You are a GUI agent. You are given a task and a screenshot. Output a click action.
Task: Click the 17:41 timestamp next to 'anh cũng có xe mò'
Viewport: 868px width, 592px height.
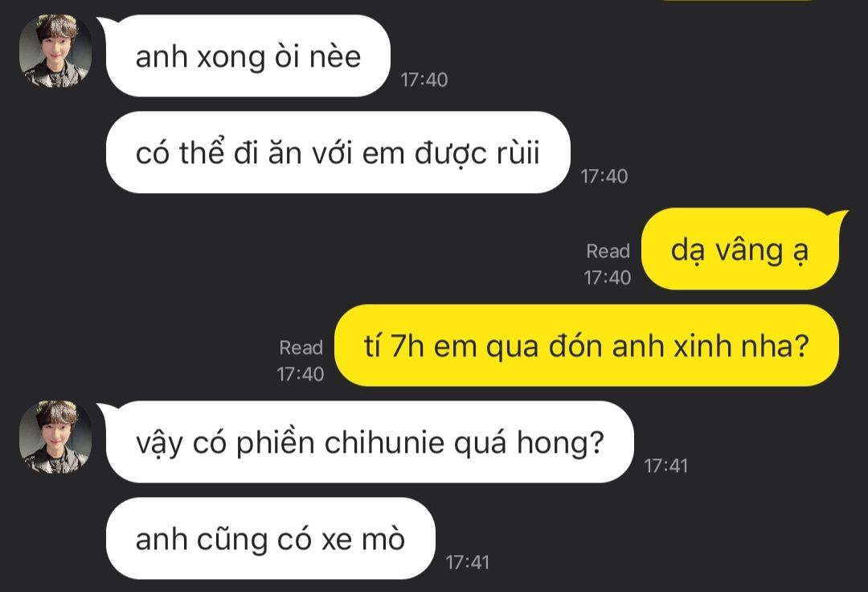point(468,563)
